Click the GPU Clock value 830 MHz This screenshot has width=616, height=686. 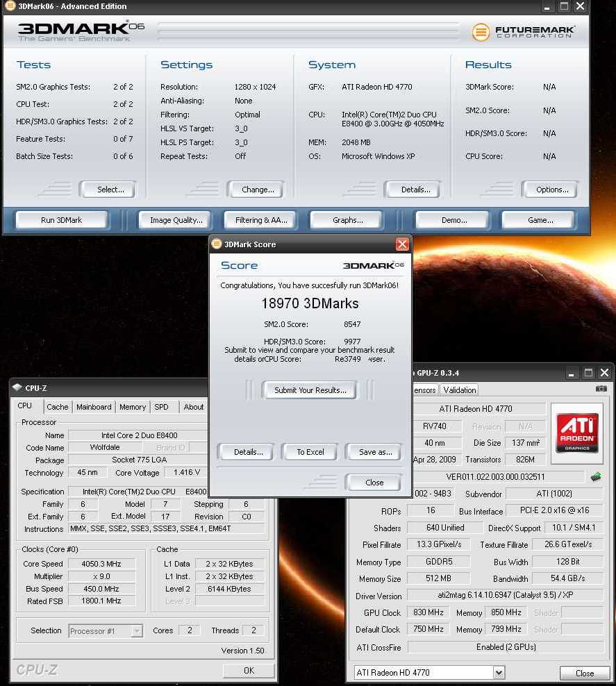pos(428,612)
